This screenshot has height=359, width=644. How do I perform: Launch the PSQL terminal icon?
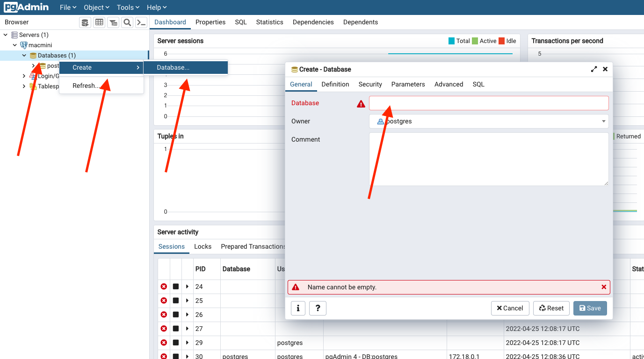pos(141,22)
